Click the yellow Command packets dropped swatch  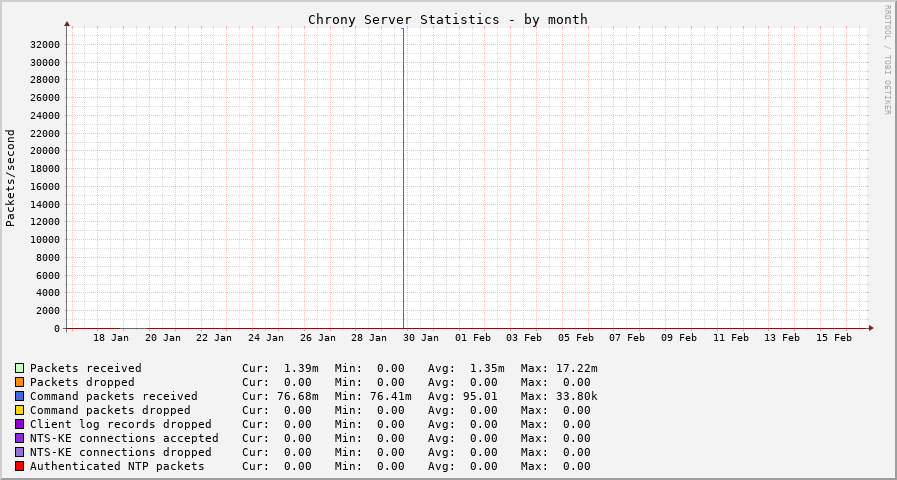(19, 410)
